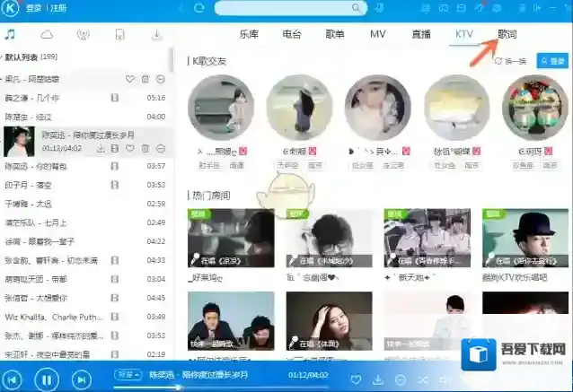Switch to the 歌单 tab
This screenshot has width=573, height=392.
click(335, 34)
